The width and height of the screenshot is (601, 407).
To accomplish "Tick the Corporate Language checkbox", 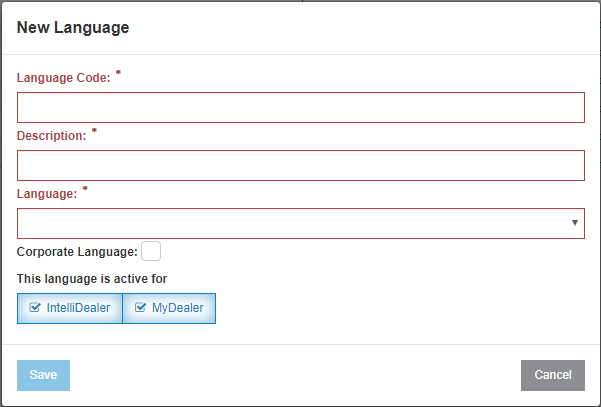I will [151, 251].
